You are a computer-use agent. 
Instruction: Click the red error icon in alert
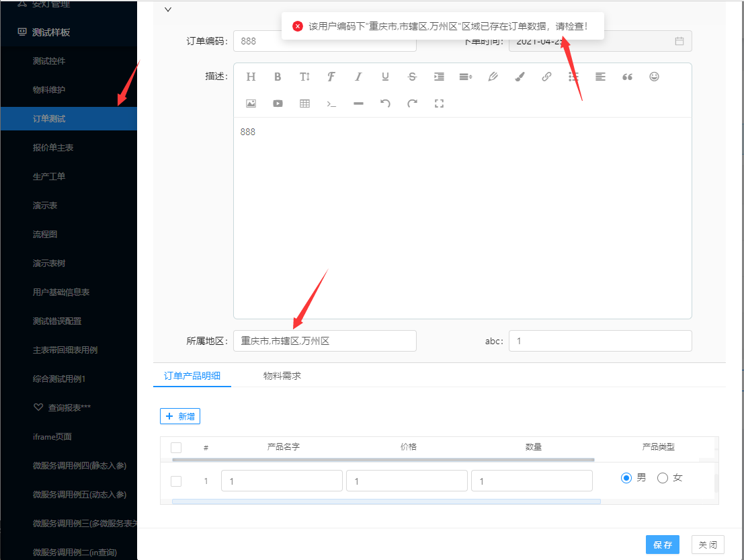[298, 26]
